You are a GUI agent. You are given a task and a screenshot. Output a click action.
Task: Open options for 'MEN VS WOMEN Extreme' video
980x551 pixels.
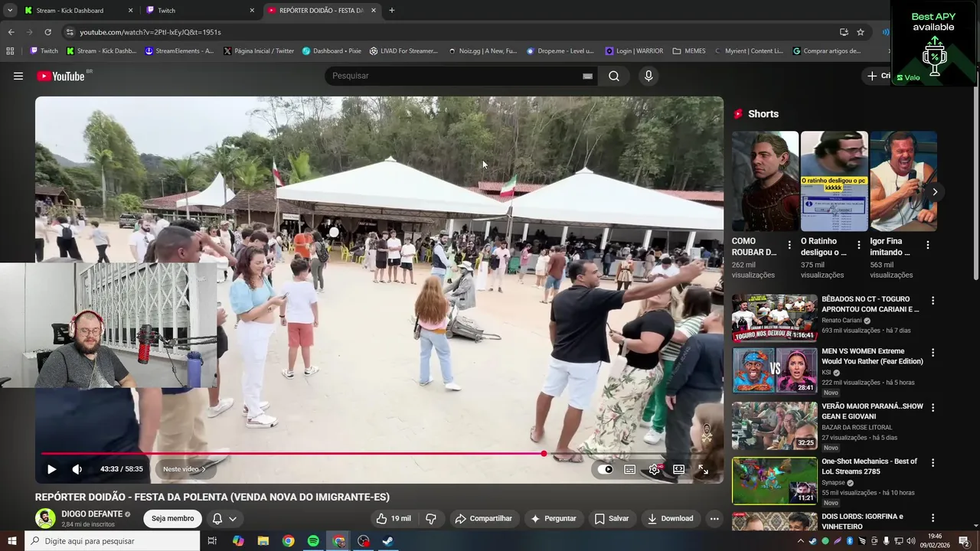(933, 354)
